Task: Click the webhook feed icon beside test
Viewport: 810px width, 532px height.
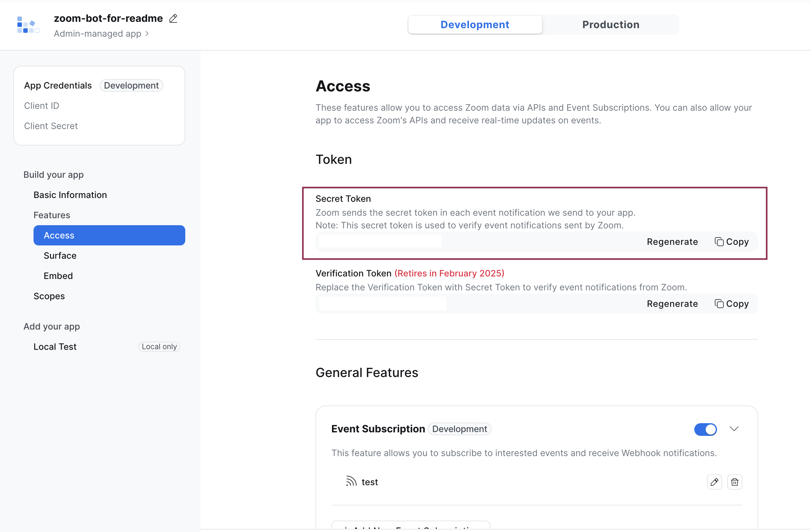Action: click(x=351, y=481)
